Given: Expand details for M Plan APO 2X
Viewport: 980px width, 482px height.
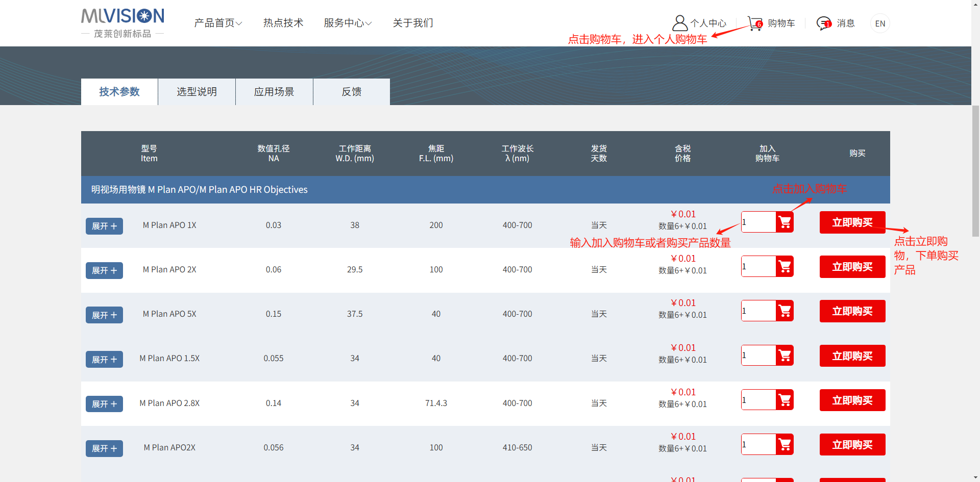Looking at the screenshot, I should click(104, 270).
